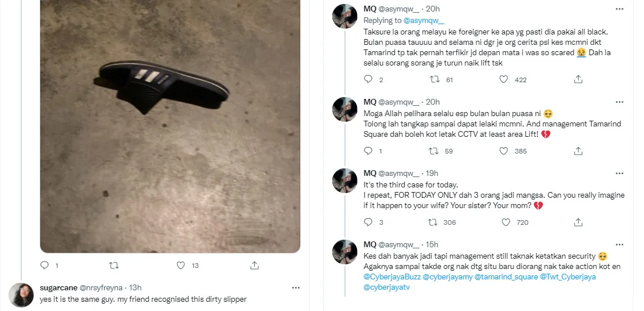644x311 pixels.
Task: Expand more menu on MQ's 19h tweet
Action: pos(619,173)
